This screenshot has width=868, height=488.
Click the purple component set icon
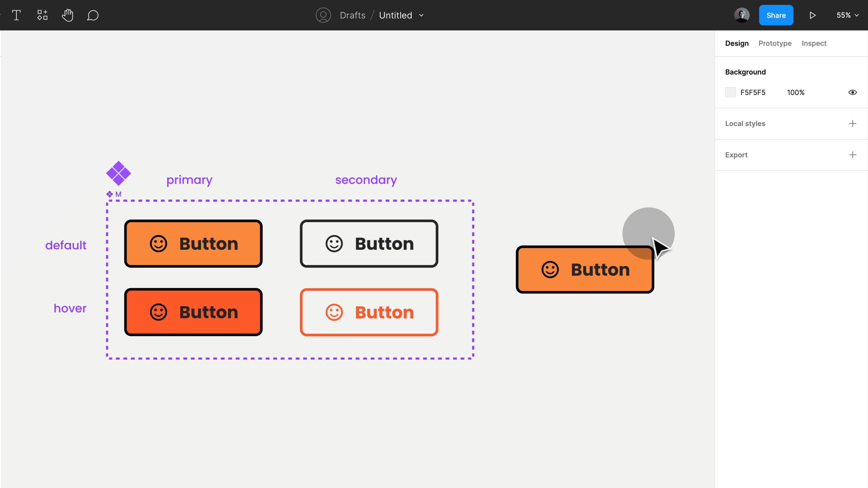pos(118,173)
